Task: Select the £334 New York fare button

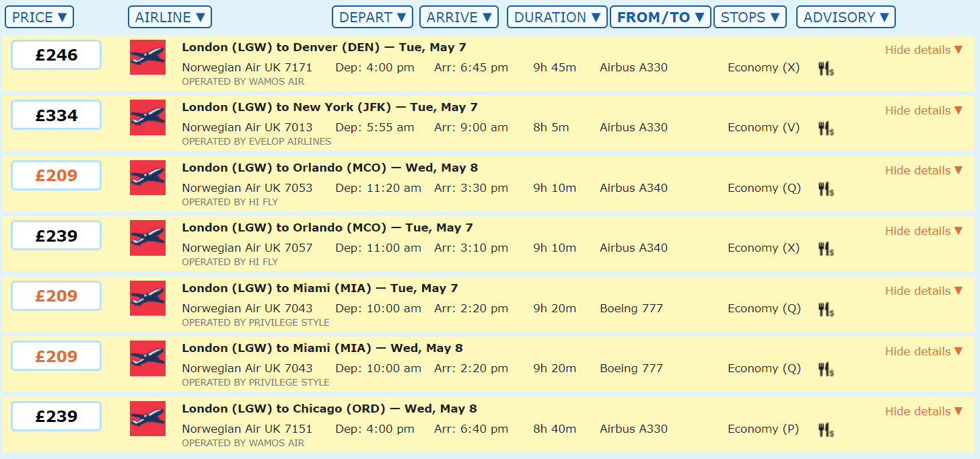Action: tap(57, 115)
